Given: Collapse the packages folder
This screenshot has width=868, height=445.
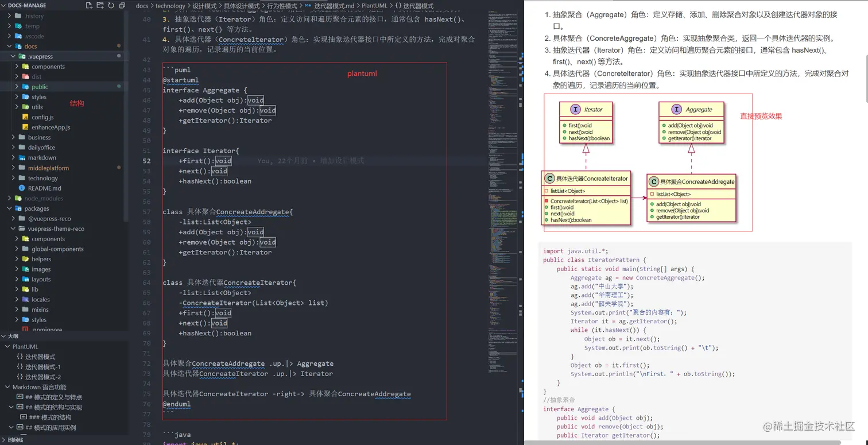Looking at the screenshot, I should [10, 208].
